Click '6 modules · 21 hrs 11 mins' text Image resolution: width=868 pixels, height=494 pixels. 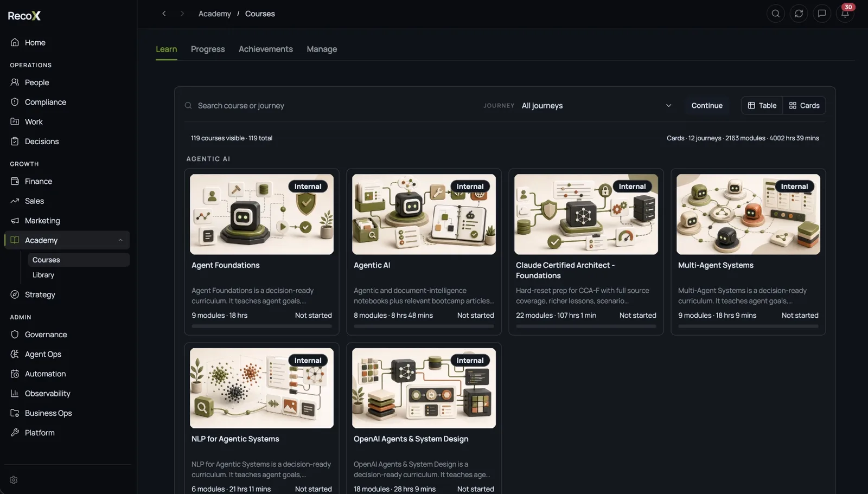coord(231,489)
